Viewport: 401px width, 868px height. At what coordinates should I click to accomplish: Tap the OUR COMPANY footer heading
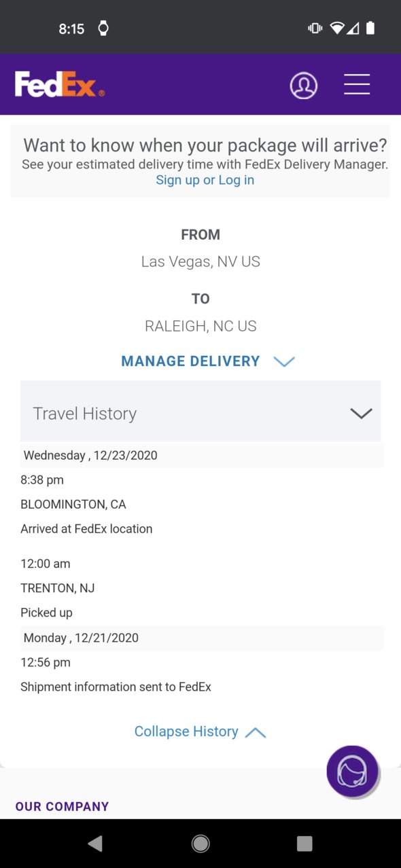click(x=62, y=806)
